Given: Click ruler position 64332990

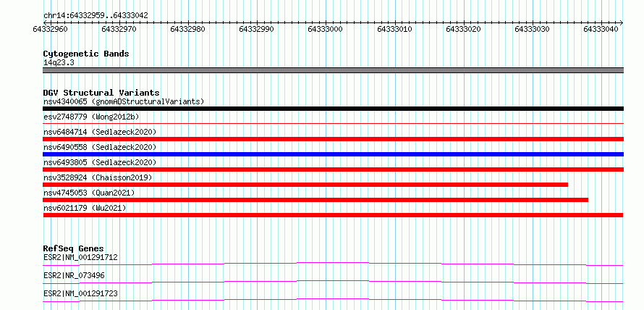Looking at the screenshot, I should pos(256,29).
